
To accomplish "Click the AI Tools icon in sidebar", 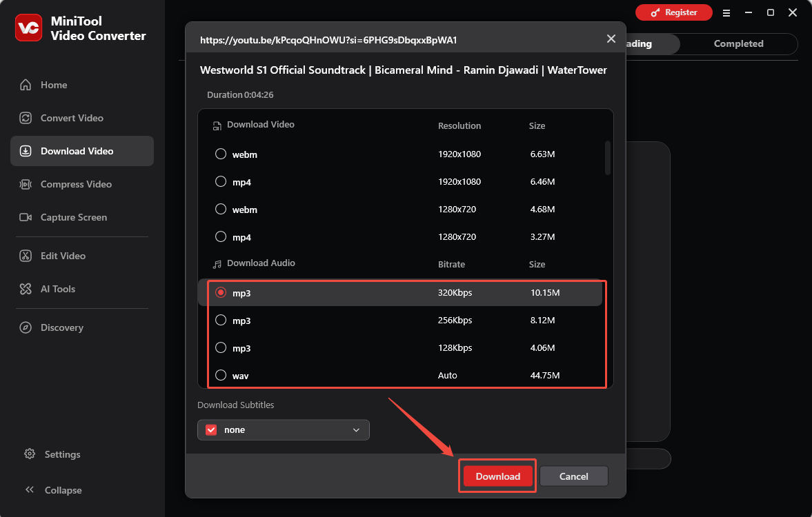I will tap(26, 289).
